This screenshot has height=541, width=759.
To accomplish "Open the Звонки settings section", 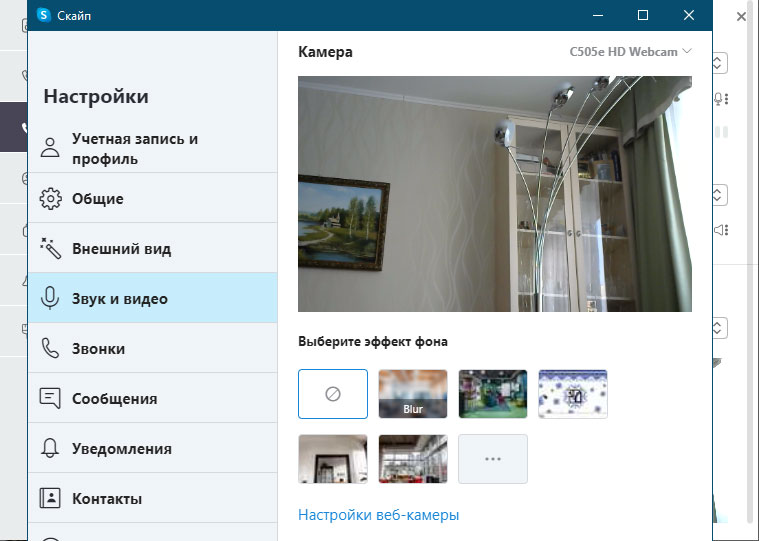I will click(152, 348).
